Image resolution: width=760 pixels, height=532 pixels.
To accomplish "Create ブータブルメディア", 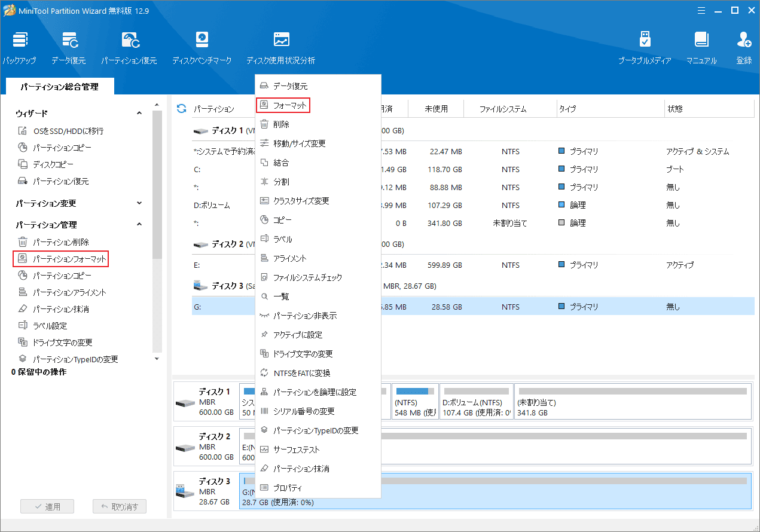I will [645, 48].
